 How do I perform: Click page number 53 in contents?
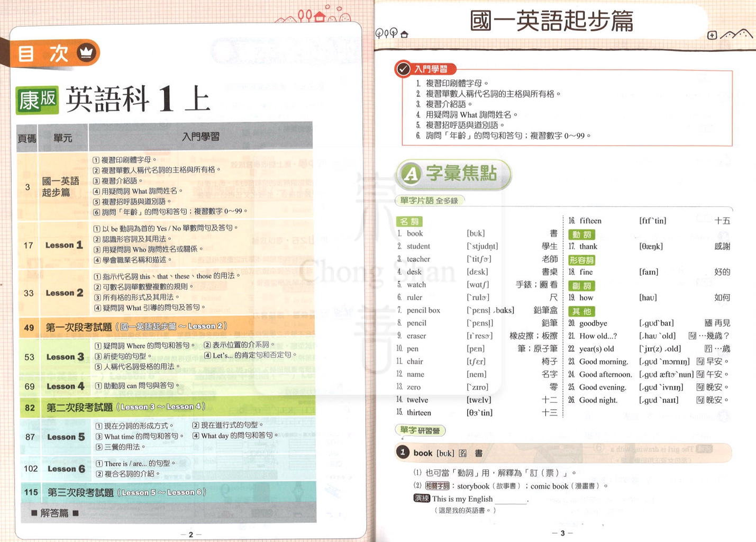coord(30,357)
